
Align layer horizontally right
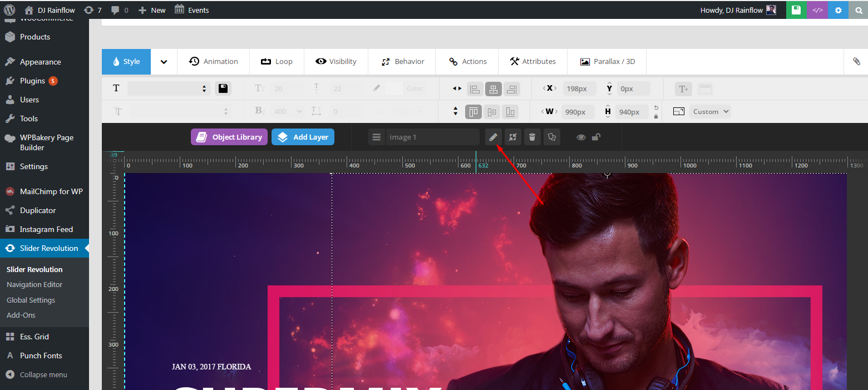511,89
